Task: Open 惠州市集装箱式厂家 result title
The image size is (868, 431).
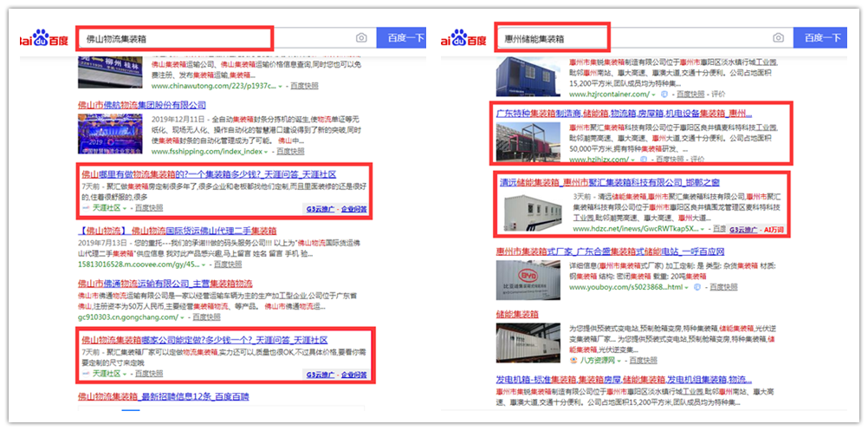Action: (x=611, y=251)
